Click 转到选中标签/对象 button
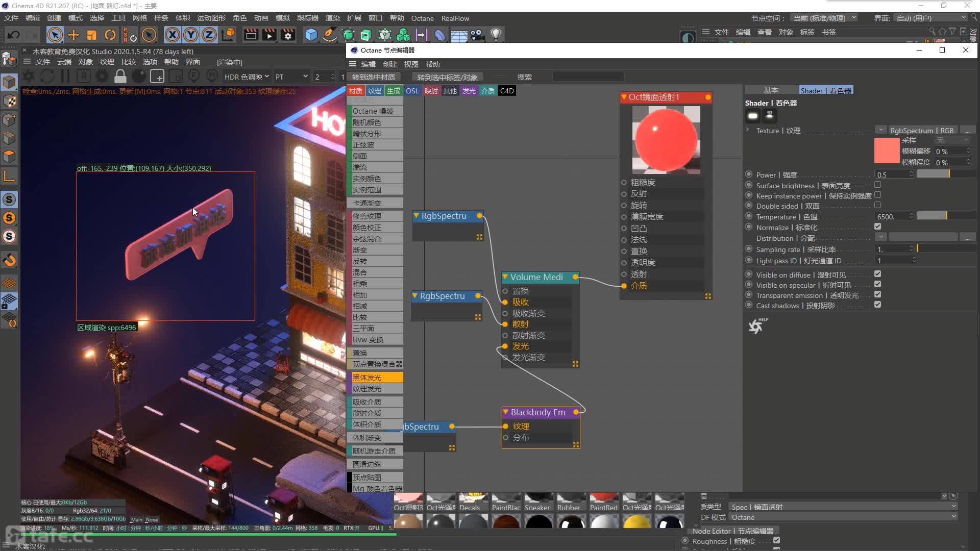Screen dimensions: 980x551 447,77
